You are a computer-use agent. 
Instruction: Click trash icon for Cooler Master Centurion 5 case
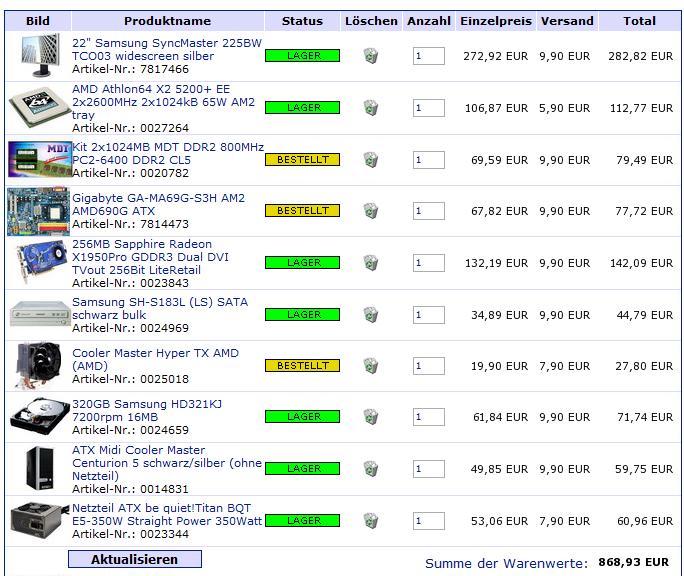(371, 469)
